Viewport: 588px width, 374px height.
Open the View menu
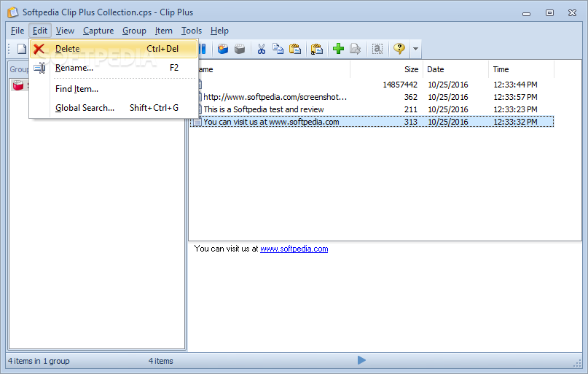click(65, 31)
